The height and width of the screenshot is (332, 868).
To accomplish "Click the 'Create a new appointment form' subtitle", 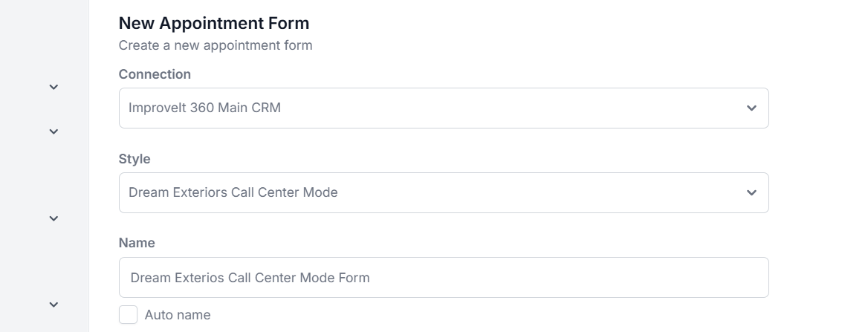I will pos(216,45).
